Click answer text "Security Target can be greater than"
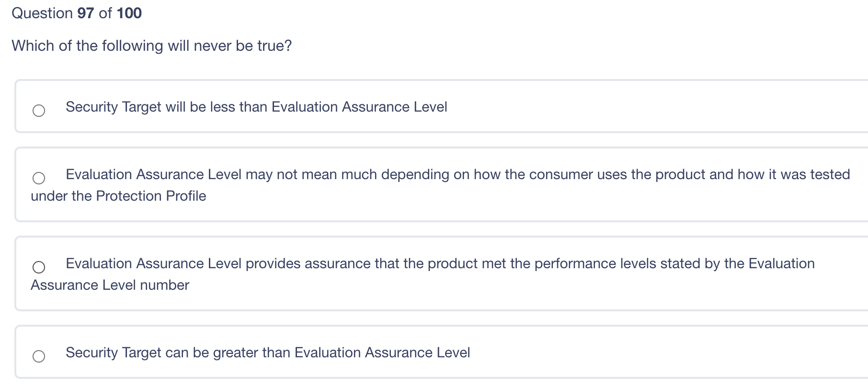 click(x=268, y=353)
